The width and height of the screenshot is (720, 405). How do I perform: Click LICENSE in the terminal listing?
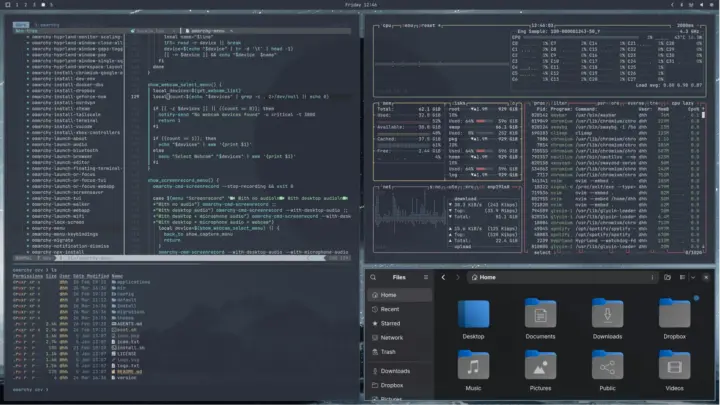[126, 354]
